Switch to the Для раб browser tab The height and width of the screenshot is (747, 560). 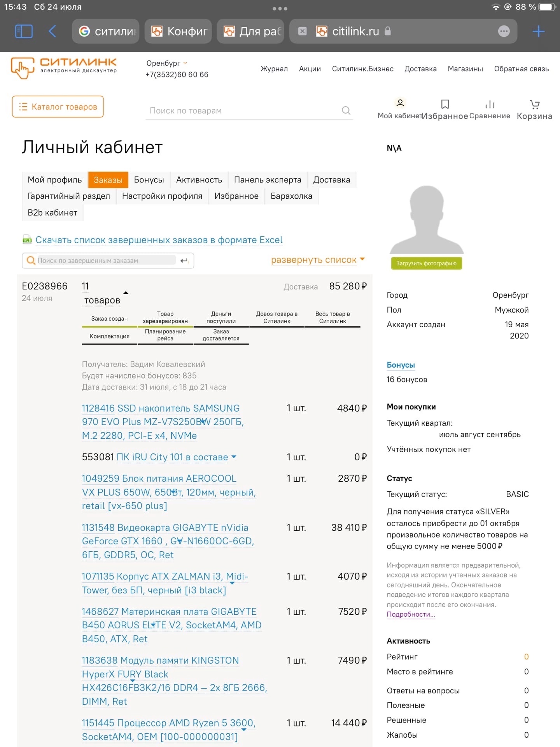(x=250, y=31)
